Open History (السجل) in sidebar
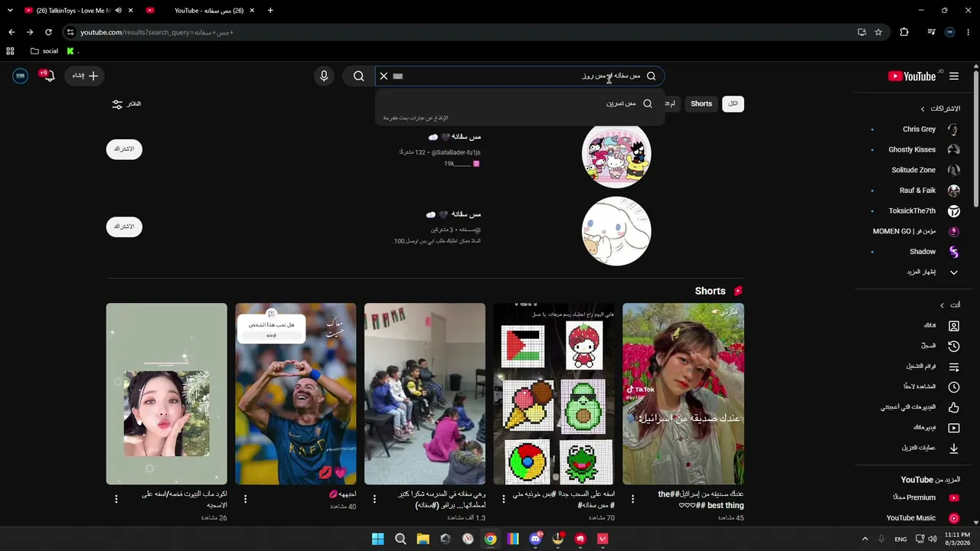 [915, 346]
